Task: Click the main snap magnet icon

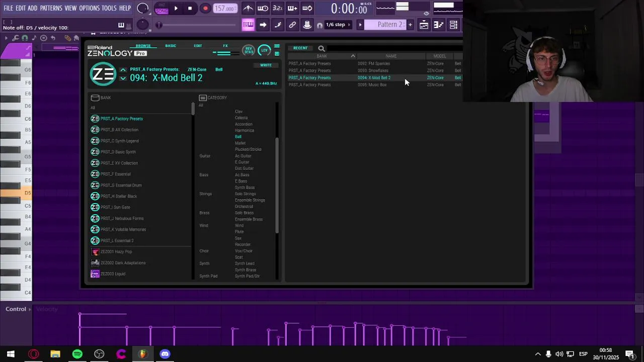Action: coord(319,25)
